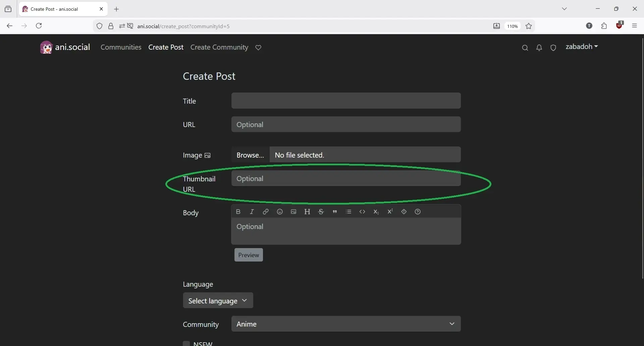The width and height of the screenshot is (644, 346).
Task: Expand the Select language dropdown
Action: tap(218, 301)
